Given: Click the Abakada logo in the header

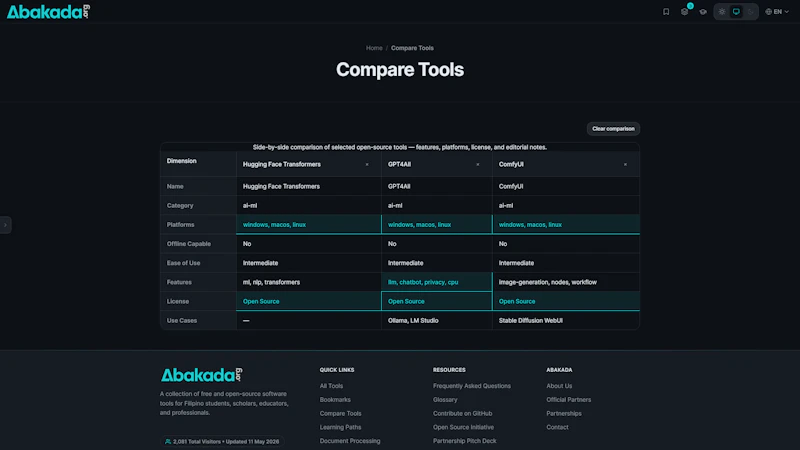Looking at the screenshot, I should [48, 12].
